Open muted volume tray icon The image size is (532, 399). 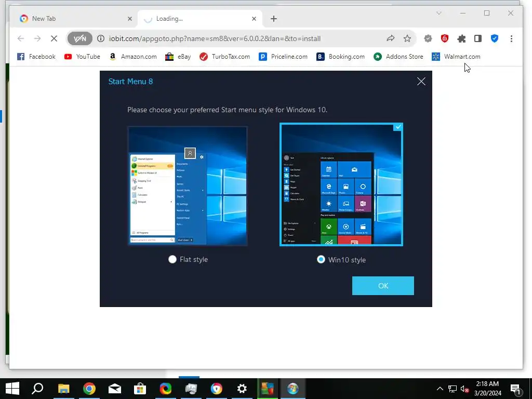464,389
